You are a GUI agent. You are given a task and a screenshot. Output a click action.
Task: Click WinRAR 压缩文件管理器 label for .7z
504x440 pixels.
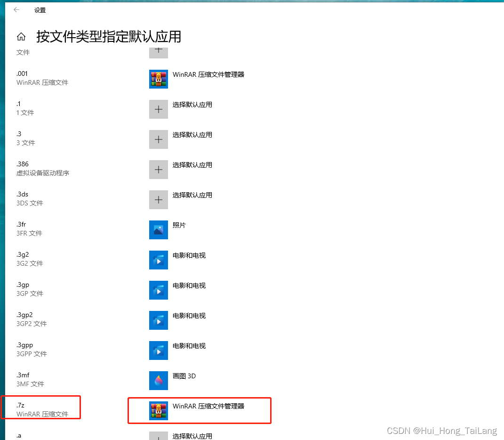coord(208,406)
